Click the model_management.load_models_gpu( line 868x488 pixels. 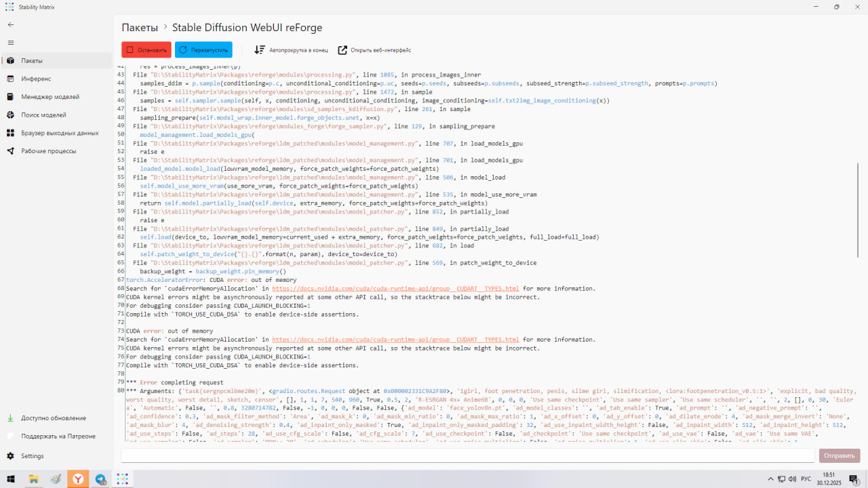[197, 135]
